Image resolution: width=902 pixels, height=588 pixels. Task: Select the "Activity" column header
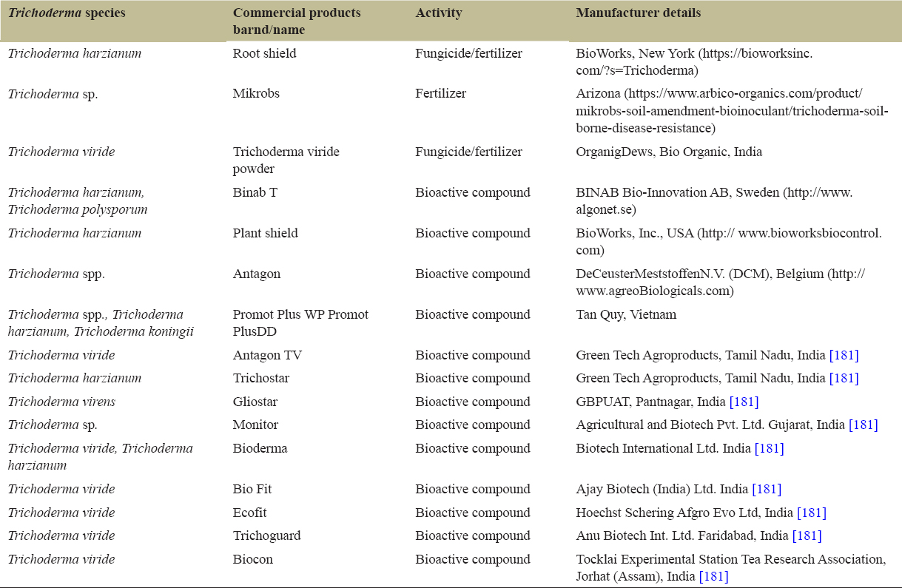(x=439, y=13)
